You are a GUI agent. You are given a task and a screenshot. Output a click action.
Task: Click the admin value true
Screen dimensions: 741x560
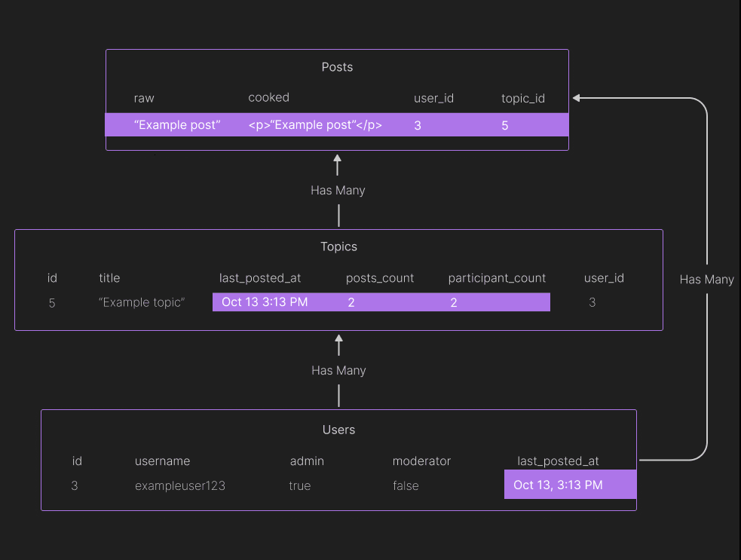click(299, 486)
